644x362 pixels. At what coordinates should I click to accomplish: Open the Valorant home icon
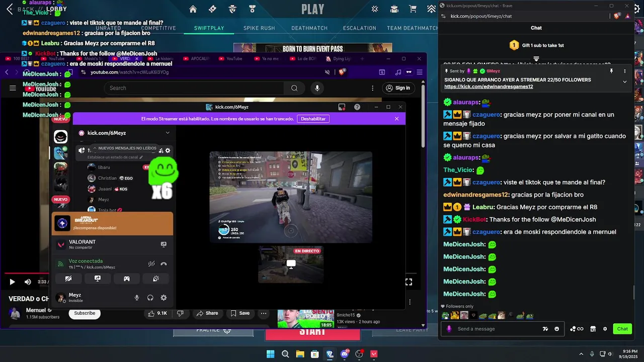[193, 9]
